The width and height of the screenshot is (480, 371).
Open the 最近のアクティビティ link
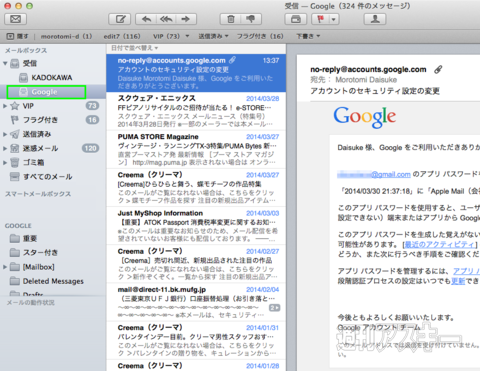point(440,244)
